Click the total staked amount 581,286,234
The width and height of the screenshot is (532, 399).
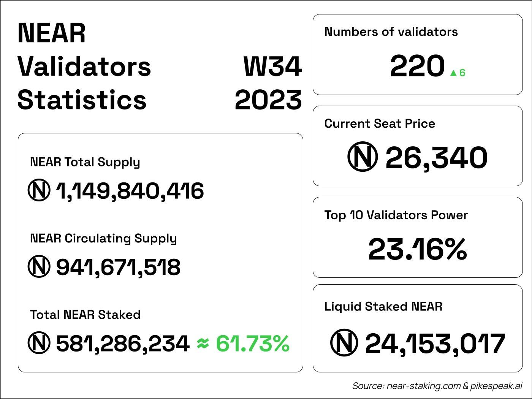pos(123,344)
